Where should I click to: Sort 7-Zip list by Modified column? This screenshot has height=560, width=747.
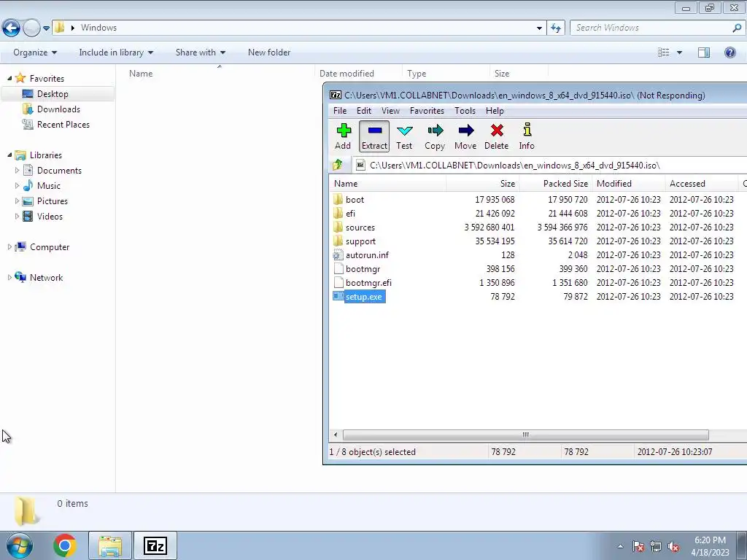pos(629,183)
